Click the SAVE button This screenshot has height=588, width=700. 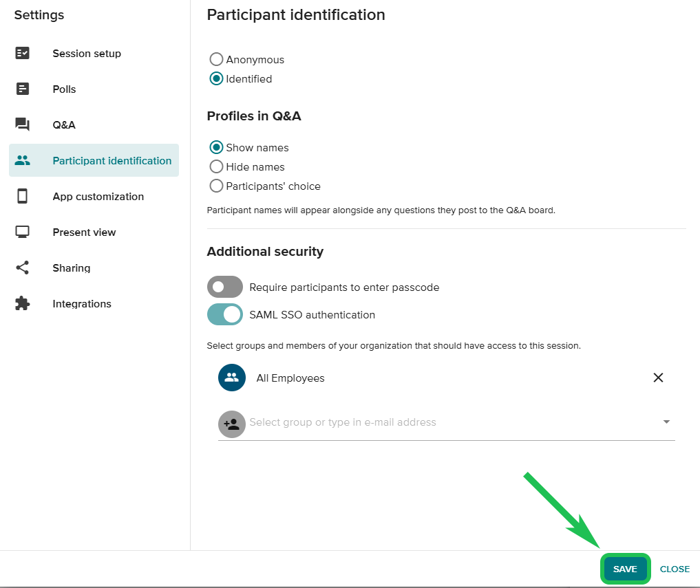pos(625,569)
